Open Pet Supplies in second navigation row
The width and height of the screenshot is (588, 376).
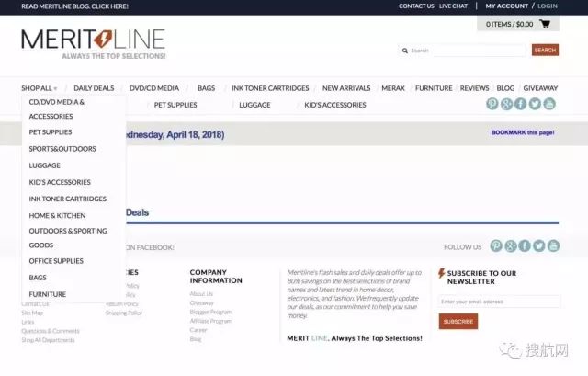tap(175, 105)
